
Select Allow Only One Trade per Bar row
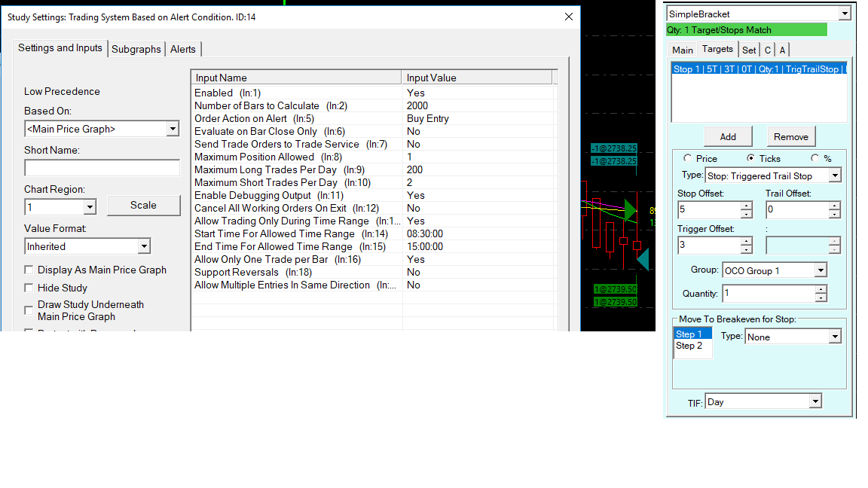pos(373,260)
